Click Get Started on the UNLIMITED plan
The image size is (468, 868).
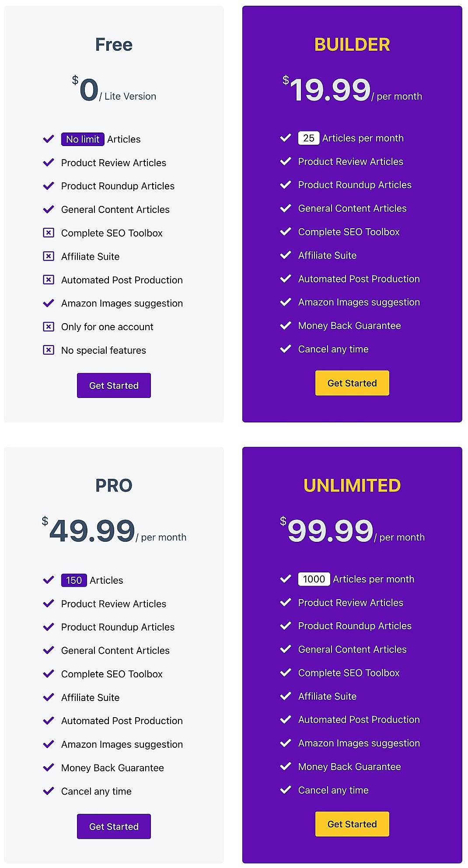352,824
